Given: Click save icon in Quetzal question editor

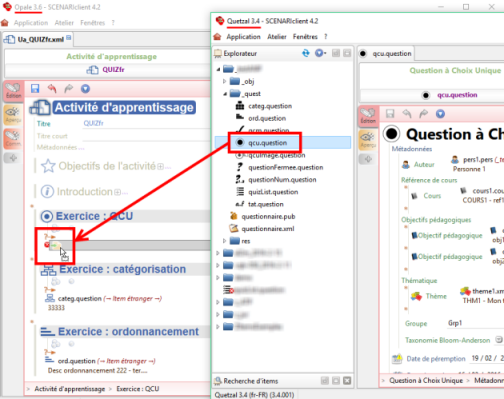Looking at the screenshot, I should [x=390, y=114].
